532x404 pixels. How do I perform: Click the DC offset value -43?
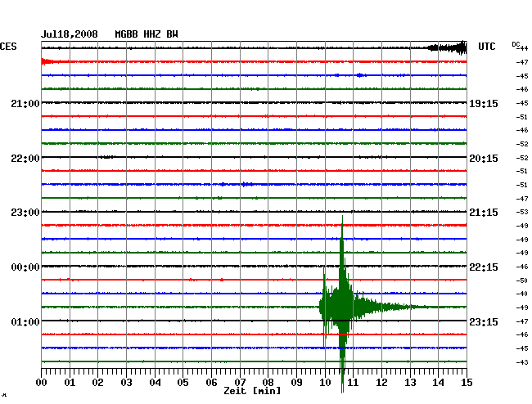coord(522,362)
